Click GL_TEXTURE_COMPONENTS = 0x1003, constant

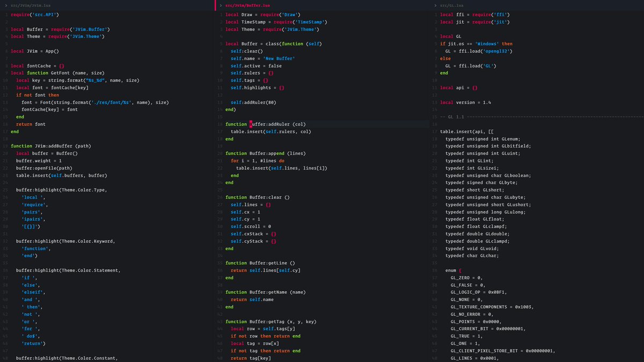click(x=492, y=307)
